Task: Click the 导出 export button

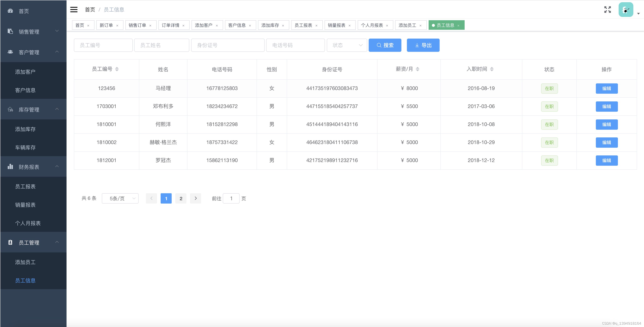Action: click(423, 45)
